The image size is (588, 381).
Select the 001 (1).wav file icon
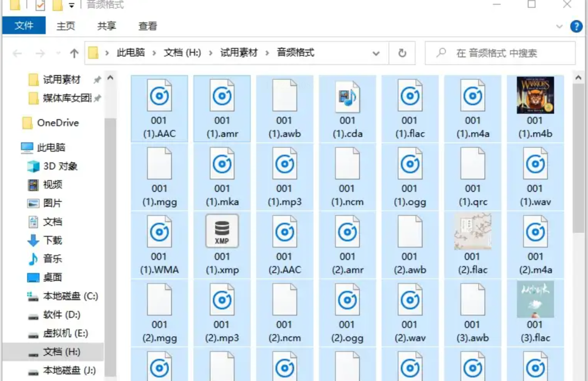535,164
